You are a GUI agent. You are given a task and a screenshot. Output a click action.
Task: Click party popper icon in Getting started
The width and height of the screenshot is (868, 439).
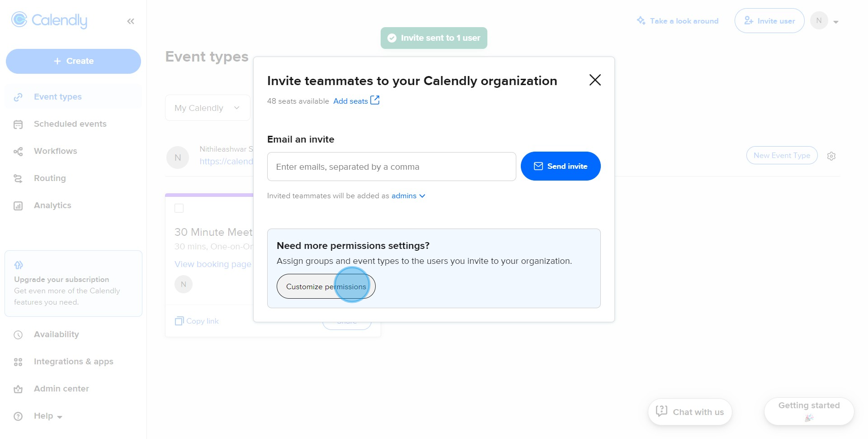pos(809,418)
